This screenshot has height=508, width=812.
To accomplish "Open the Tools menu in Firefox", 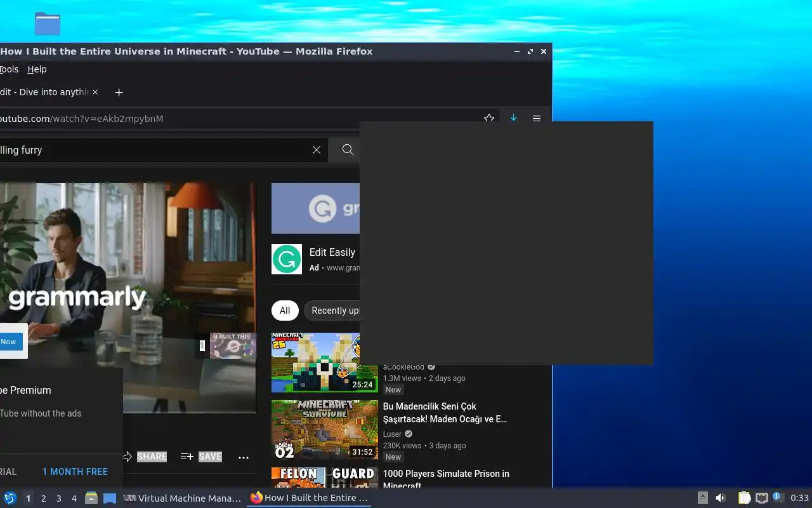I will point(9,69).
